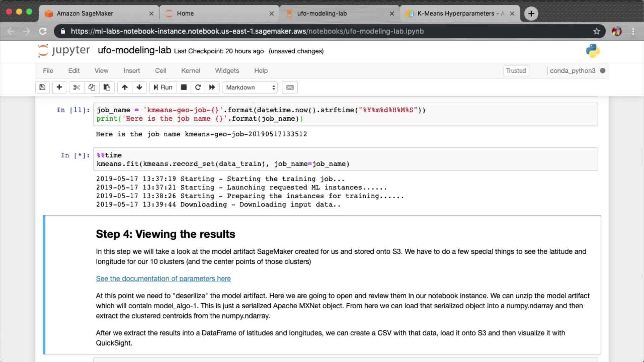Open the Markdown cell type dropdown
This screenshot has width=644, height=362.
point(250,87)
